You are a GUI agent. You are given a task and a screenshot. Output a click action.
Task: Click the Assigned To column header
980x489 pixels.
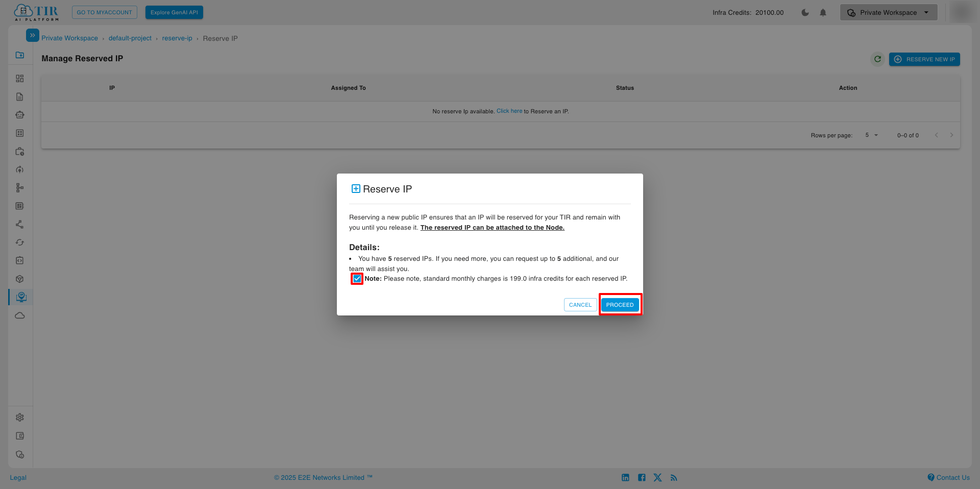(348, 88)
